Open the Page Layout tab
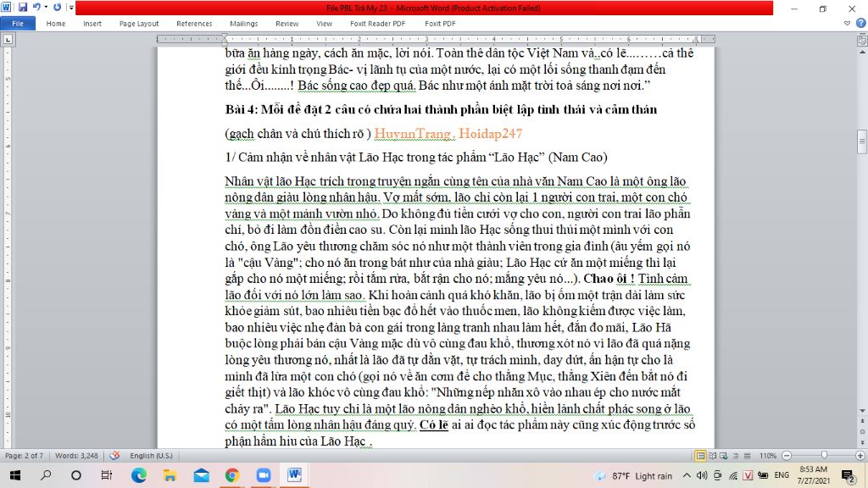Viewport: 868px width, 488px height. pos(139,24)
